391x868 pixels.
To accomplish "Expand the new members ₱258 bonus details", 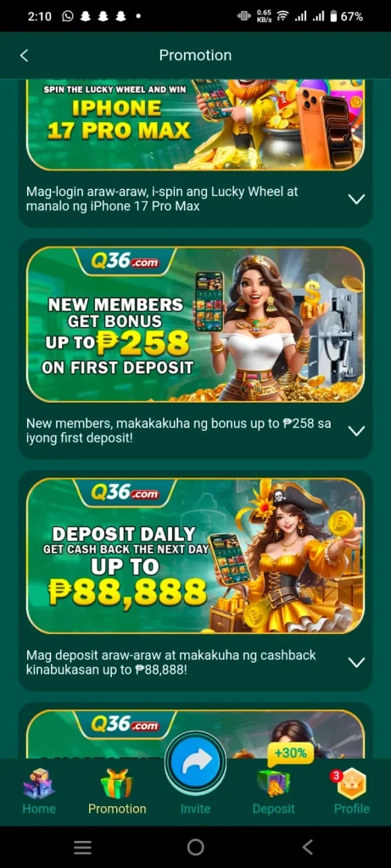I will pyautogui.click(x=357, y=430).
